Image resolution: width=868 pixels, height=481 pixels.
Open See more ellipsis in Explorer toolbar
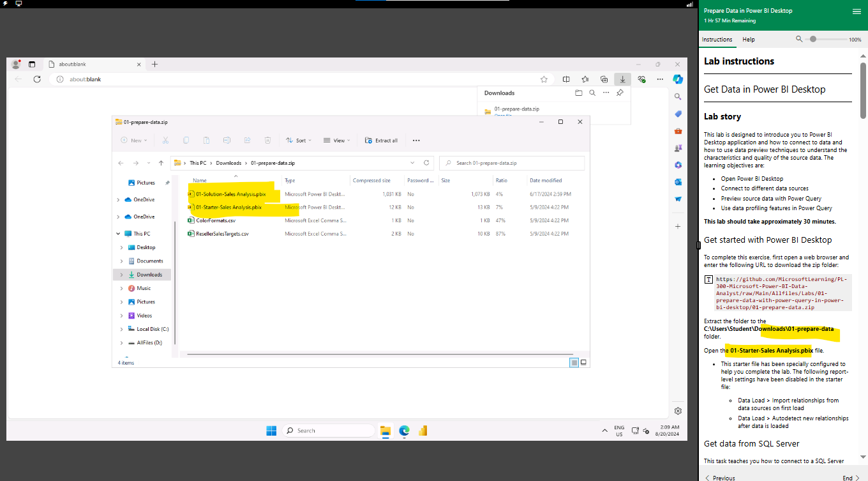pos(416,141)
